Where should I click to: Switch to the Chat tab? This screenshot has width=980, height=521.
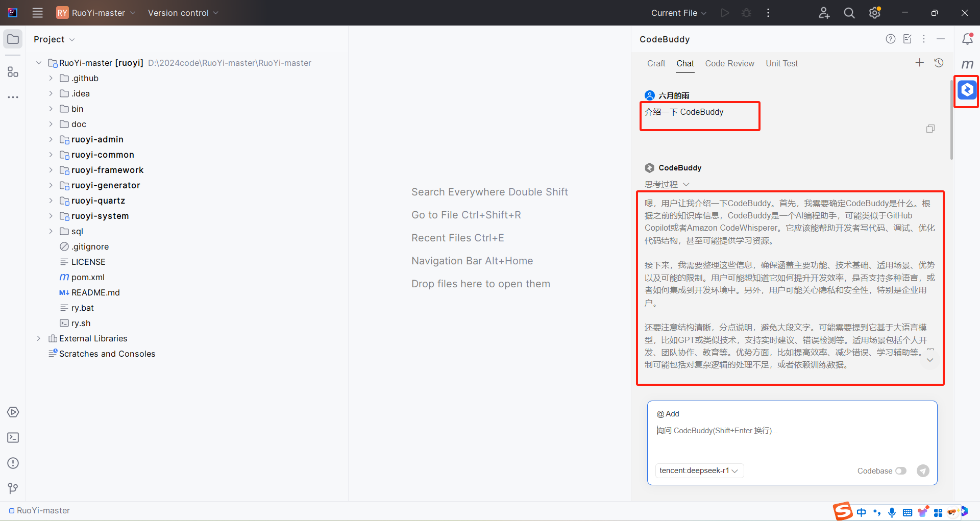pyautogui.click(x=685, y=63)
